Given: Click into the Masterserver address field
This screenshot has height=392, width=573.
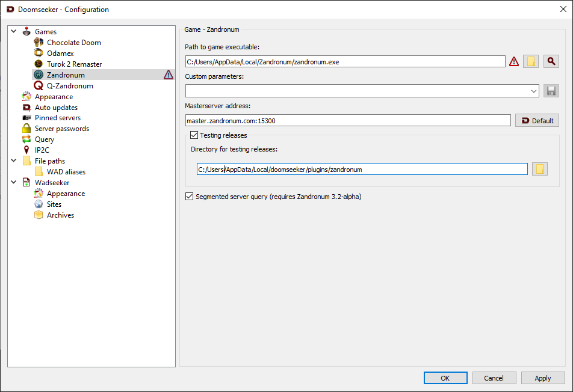Looking at the screenshot, I should (x=348, y=120).
